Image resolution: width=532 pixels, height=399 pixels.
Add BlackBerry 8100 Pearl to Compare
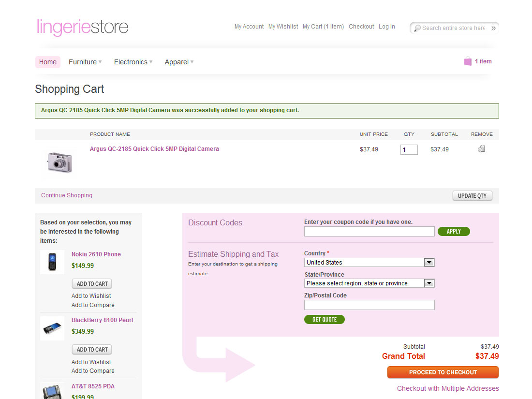(x=93, y=371)
